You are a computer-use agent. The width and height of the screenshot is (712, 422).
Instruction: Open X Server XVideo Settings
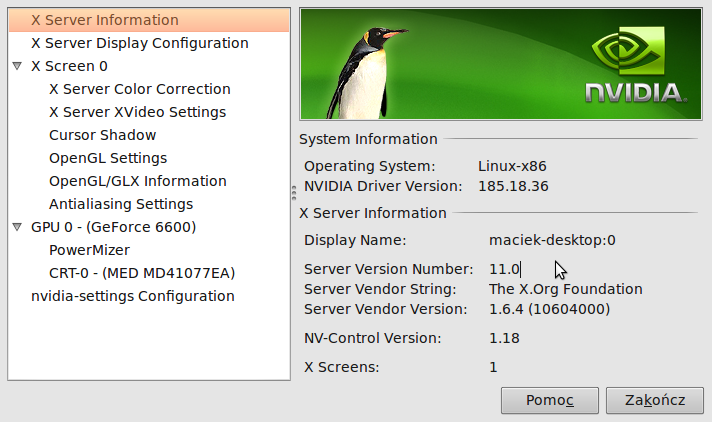[137, 112]
